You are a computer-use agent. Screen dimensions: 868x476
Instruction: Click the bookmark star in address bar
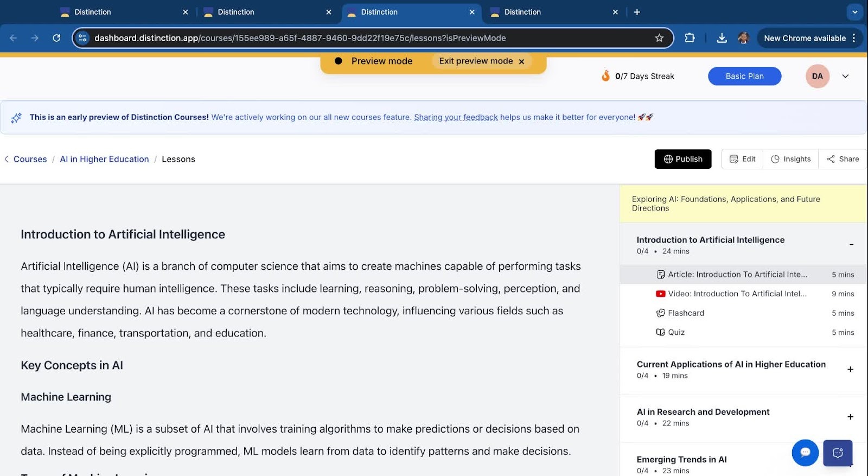coord(659,38)
